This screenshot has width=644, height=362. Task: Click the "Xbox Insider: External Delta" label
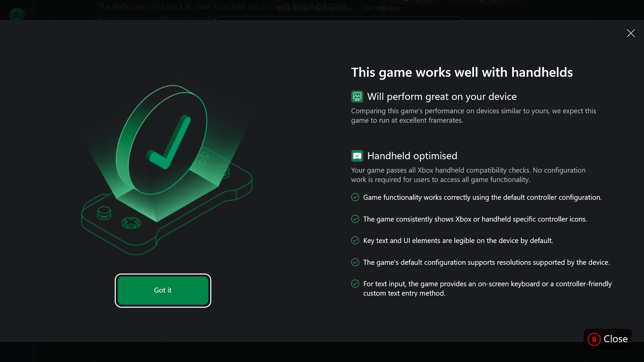315,8
